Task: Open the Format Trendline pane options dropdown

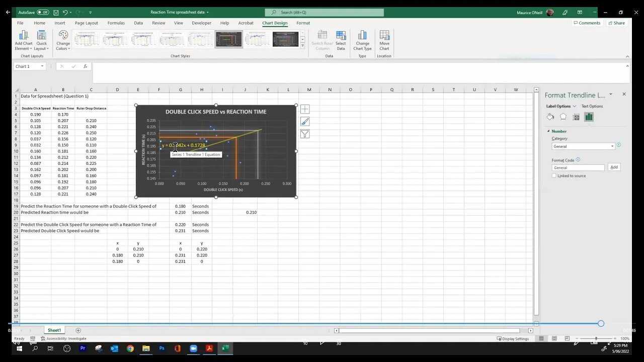Action: (611, 94)
